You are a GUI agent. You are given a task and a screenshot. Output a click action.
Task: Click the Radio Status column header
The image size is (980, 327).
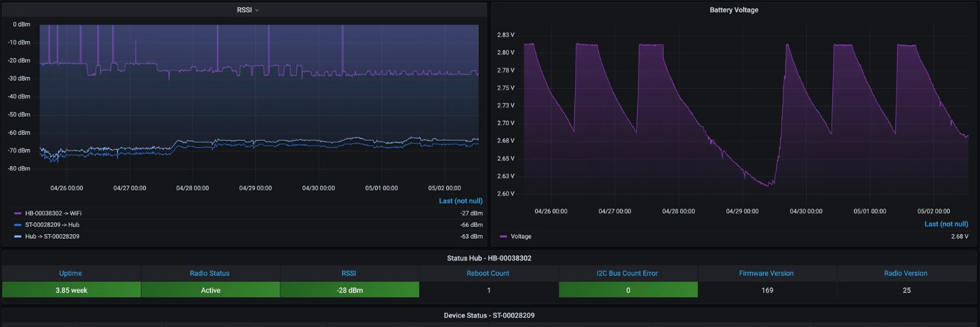click(210, 273)
